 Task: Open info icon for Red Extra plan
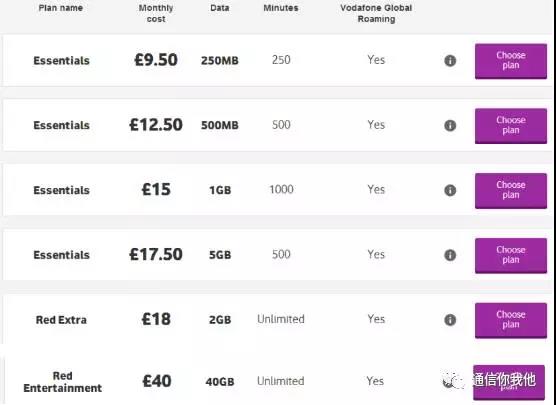[x=450, y=320]
